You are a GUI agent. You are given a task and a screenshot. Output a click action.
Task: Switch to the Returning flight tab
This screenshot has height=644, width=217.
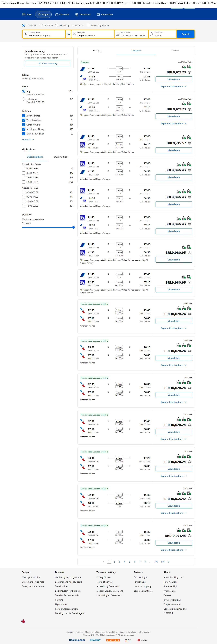point(60,157)
